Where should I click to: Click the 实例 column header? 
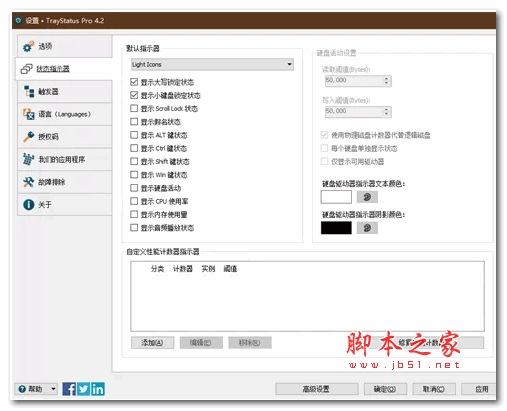point(208,269)
